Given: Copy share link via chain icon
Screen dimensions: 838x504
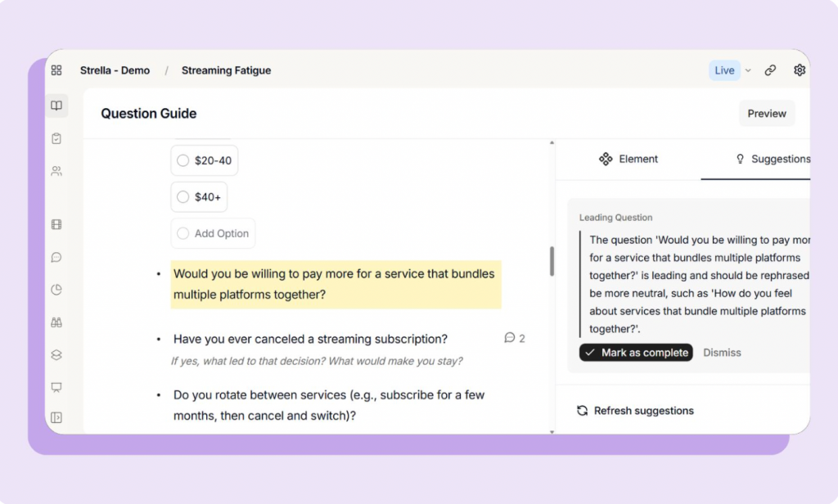Looking at the screenshot, I should (770, 70).
